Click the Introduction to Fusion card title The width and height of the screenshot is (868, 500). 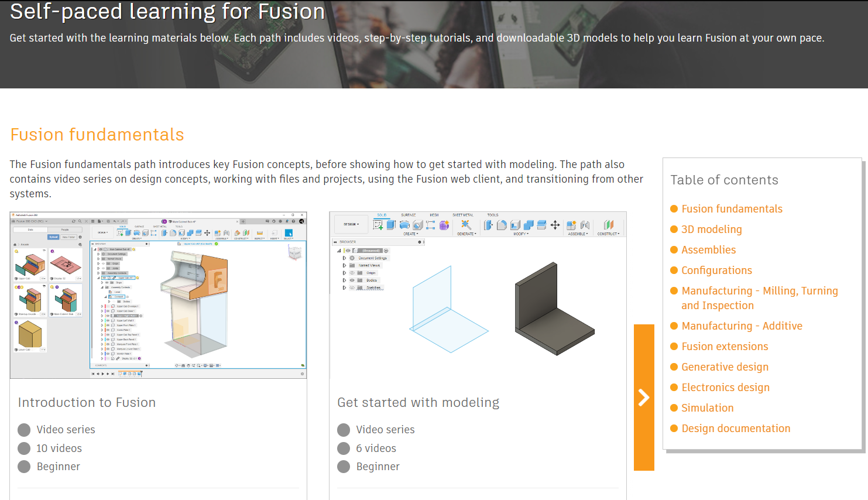(87, 403)
